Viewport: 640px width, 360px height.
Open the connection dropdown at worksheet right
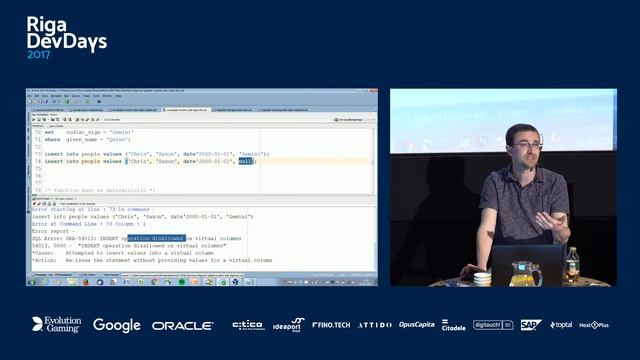353,120
